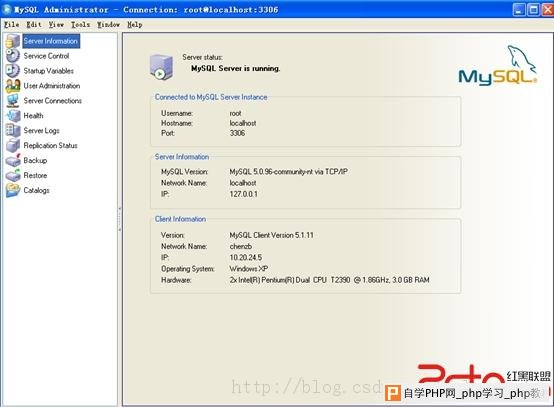Maximize the MySQL Administrator window

point(534,10)
